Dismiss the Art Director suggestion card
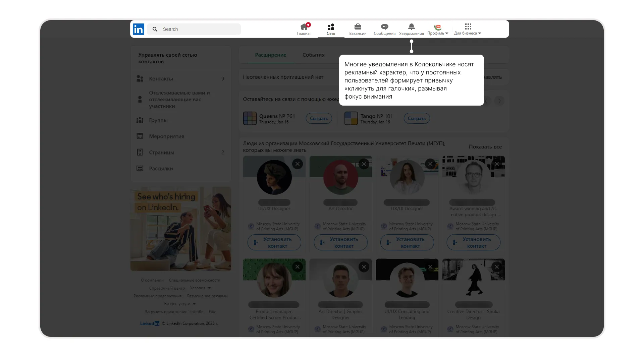 [364, 164]
